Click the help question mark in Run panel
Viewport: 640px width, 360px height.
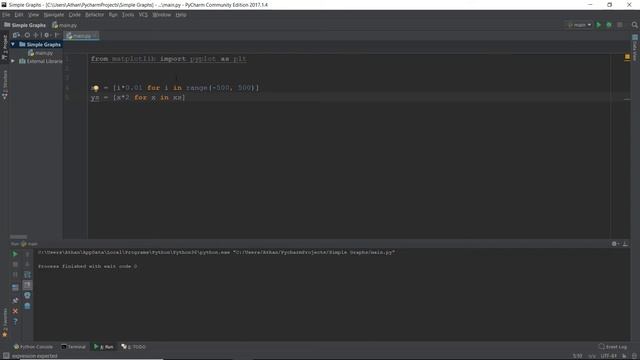pyautogui.click(x=15, y=322)
